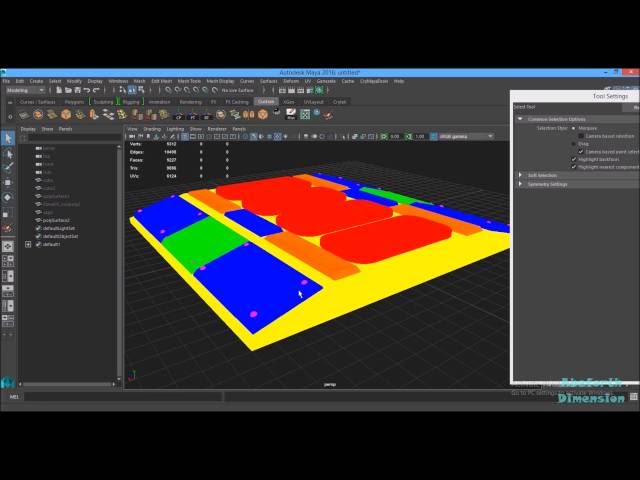Open the sRGB gamma view transform dropdown
This screenshot has width=640, height=480.
click(466, 136)
